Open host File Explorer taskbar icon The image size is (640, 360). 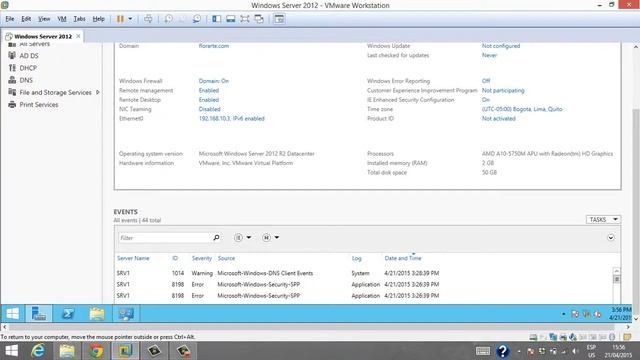coord(67,351)
